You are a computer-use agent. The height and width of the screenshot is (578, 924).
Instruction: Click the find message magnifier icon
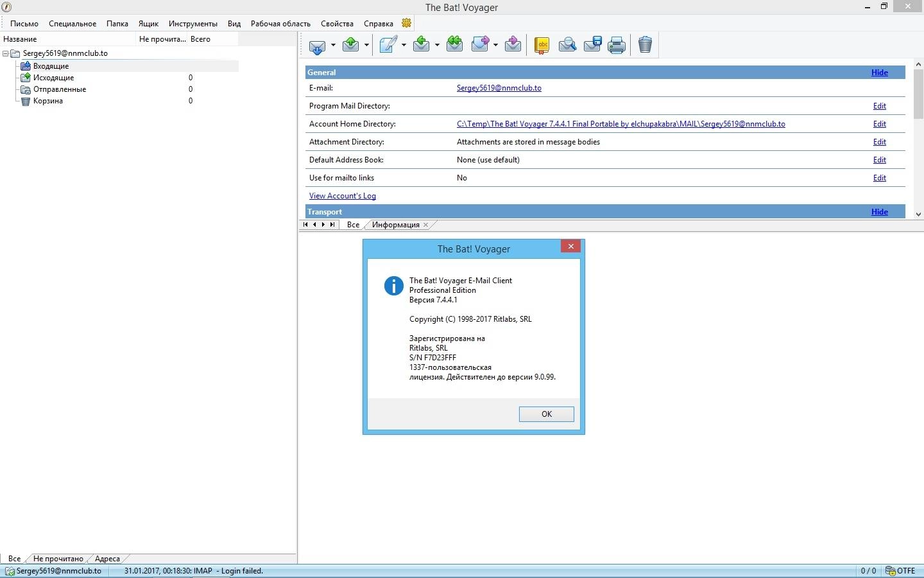click(x=567, y=45)
